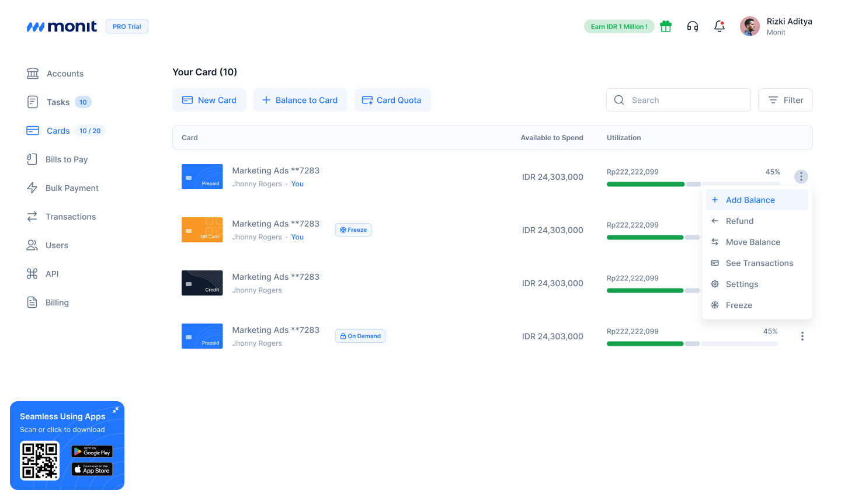Click the Google Play badge
The height and width of the screenshot is (504, 841).
[x=92, y=451]
